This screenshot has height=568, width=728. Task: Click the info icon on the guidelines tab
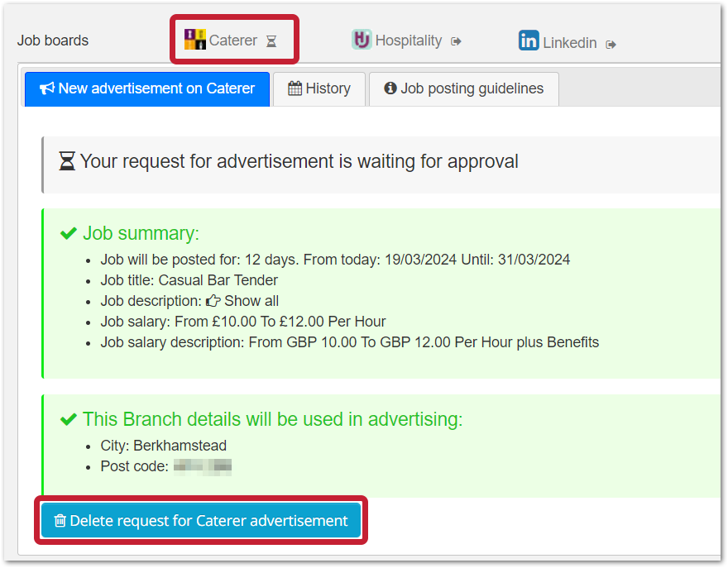(x=390, y=88)
